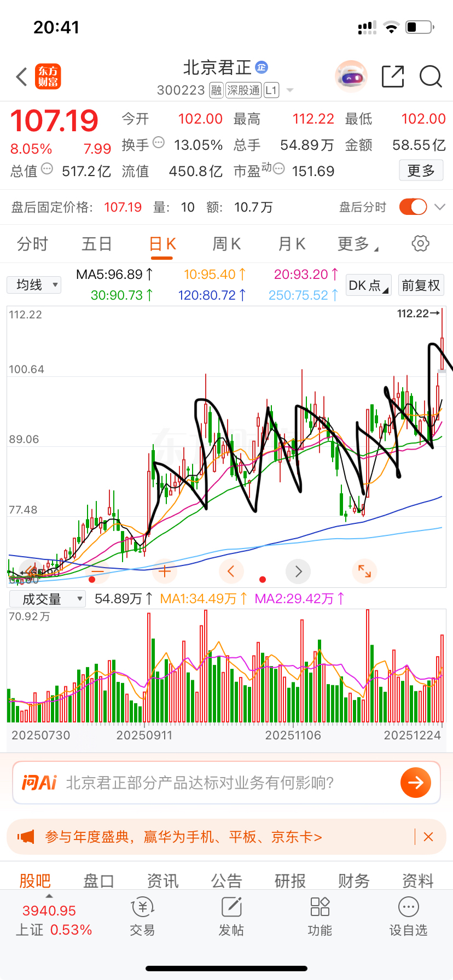Submit AI question with orange arrow
The image size is (453, 980).
(x=416, y=783)
